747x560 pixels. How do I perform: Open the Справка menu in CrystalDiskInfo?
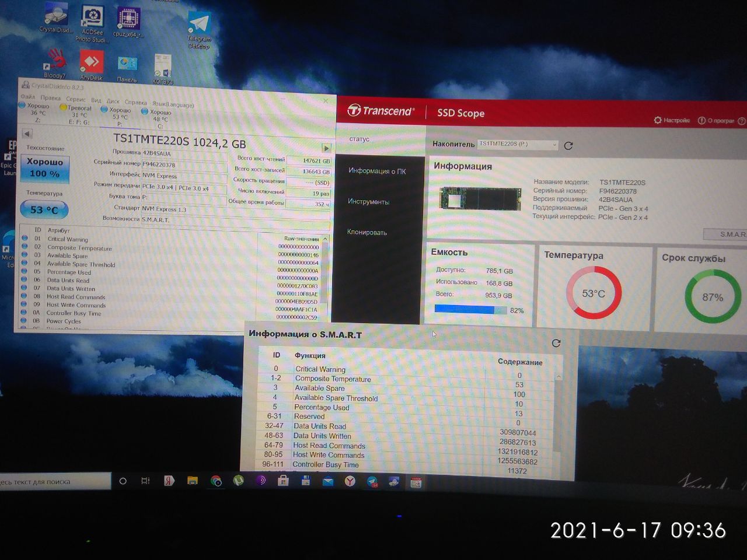pos(136,103)
